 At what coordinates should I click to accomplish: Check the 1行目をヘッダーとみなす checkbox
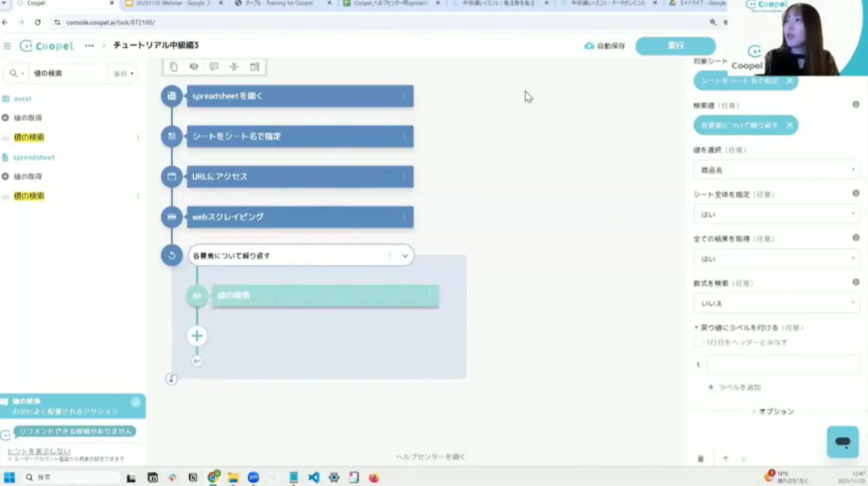click(699, 342)
